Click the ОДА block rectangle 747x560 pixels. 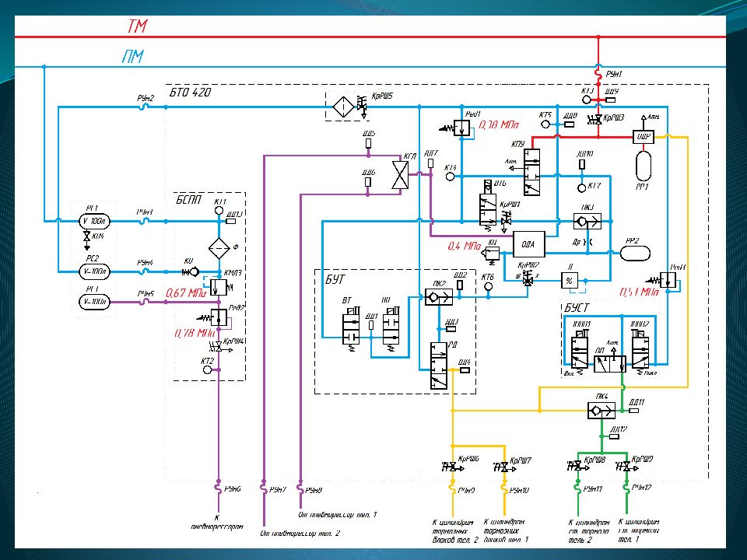pyautogui.click(x=528, y=244)
